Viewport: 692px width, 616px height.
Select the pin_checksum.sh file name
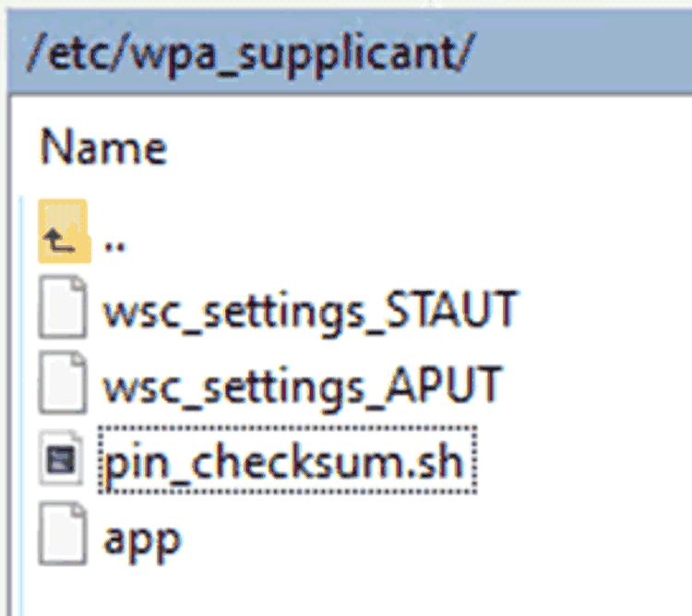coord(287,461)
